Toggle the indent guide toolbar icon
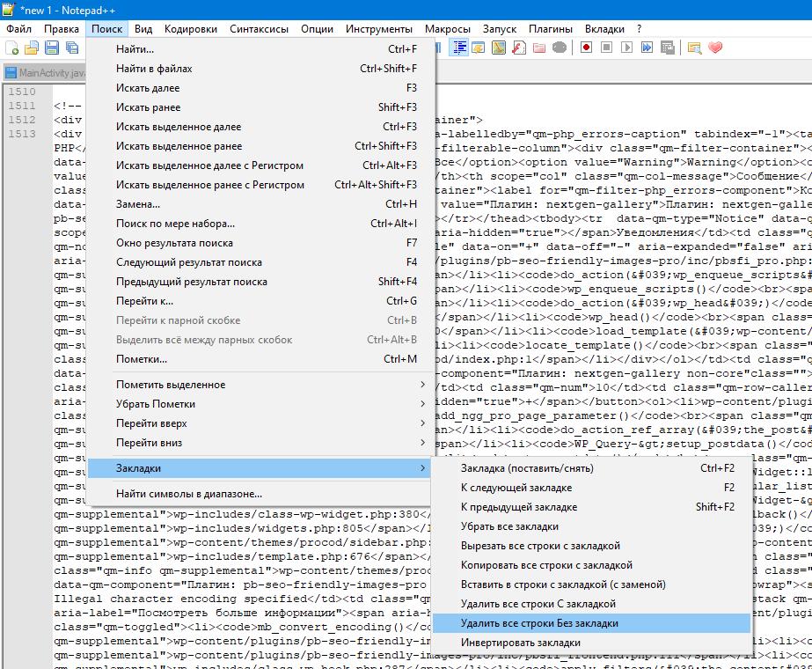812x669 pixels. tap(459, 48)
